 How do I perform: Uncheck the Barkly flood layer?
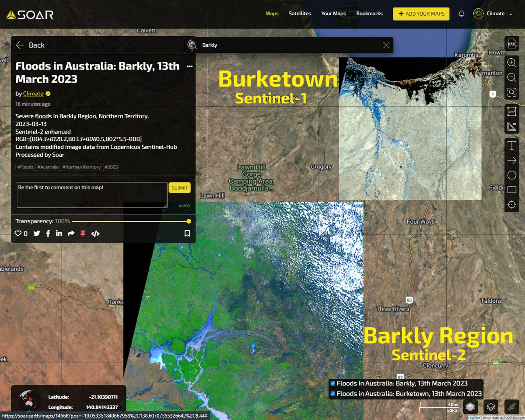pos(332,383)
